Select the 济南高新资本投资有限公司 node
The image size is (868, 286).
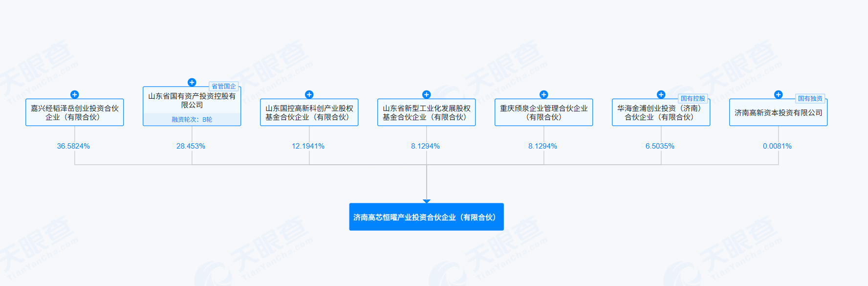(x=778, y=113)
